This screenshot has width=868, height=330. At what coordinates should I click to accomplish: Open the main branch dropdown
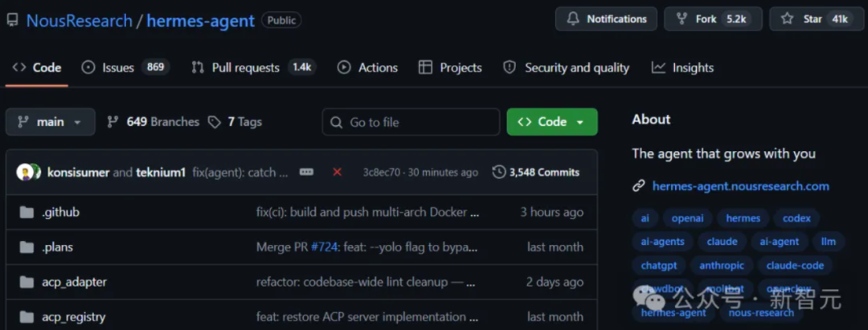pos(50,122)
